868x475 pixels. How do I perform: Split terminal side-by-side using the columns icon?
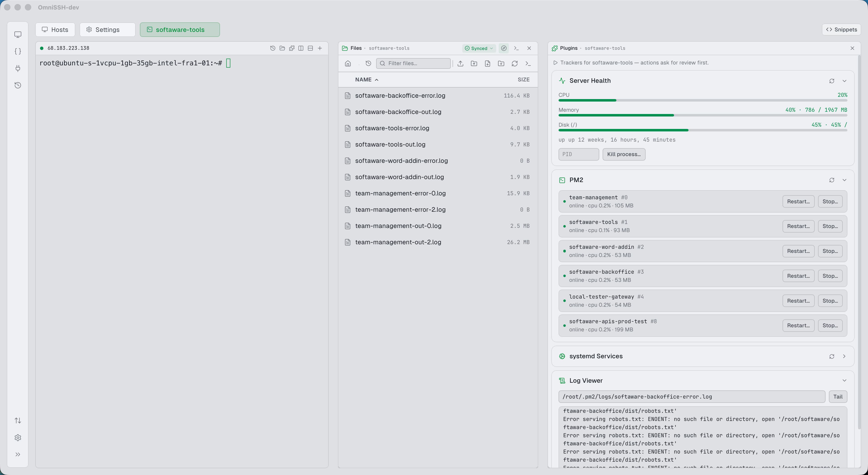(301, 48)
